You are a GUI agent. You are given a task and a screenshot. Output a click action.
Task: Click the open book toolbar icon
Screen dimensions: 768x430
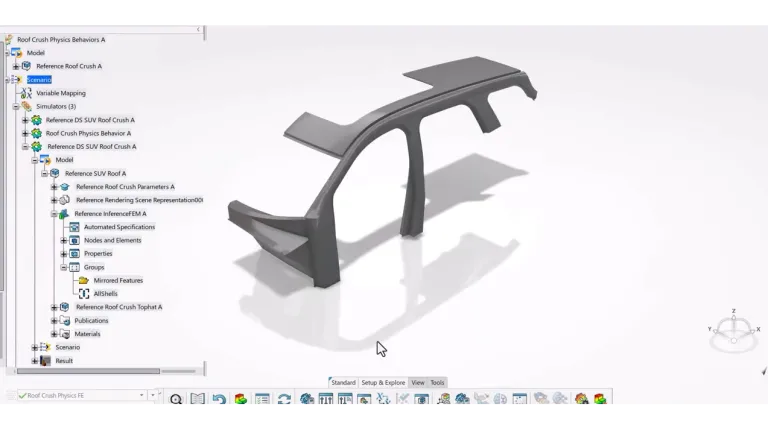[x=197, y=399]
